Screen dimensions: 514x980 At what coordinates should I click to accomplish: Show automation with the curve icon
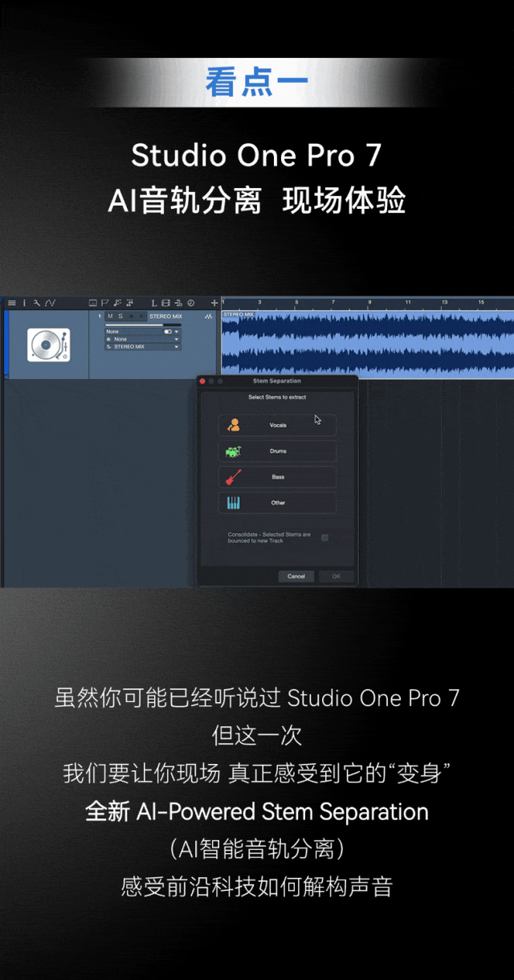[x=50, y=303]
